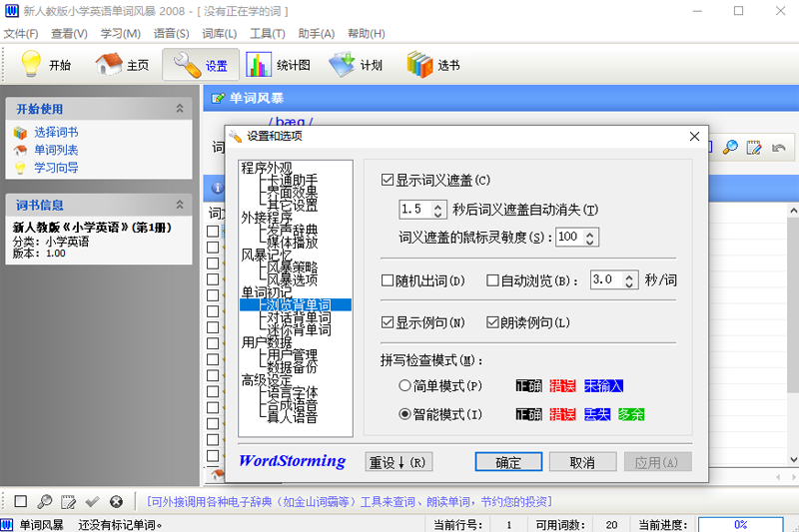Image resolution: width=799 pixels, height=532 pixels.
Task: Click the notepad edit icon at top right
Action: click(x=754, y=148)
